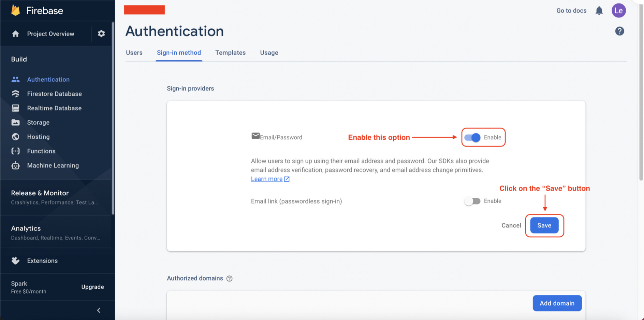Viewport: 644px width, 320px height.
Task: Open Firestore Database in sidebar
Action: 55,94
